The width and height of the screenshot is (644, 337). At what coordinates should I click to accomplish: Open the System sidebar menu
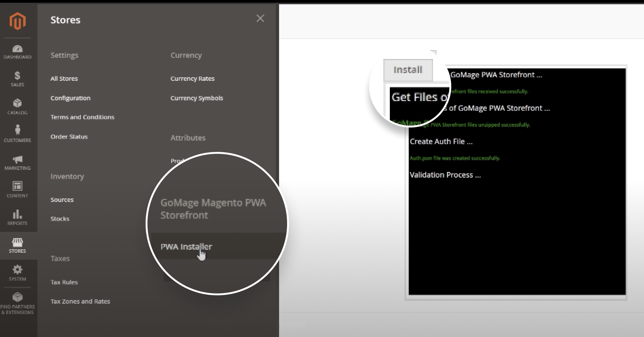(17, 273)
